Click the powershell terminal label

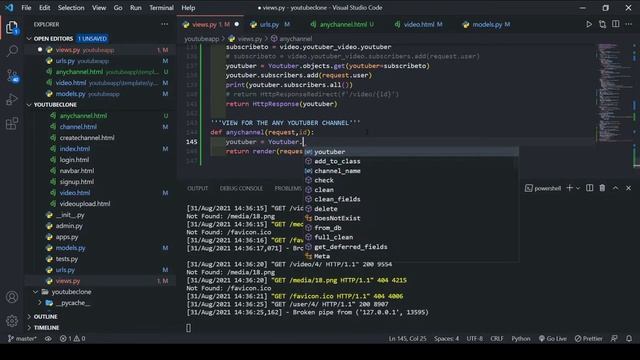click(543, 188)
